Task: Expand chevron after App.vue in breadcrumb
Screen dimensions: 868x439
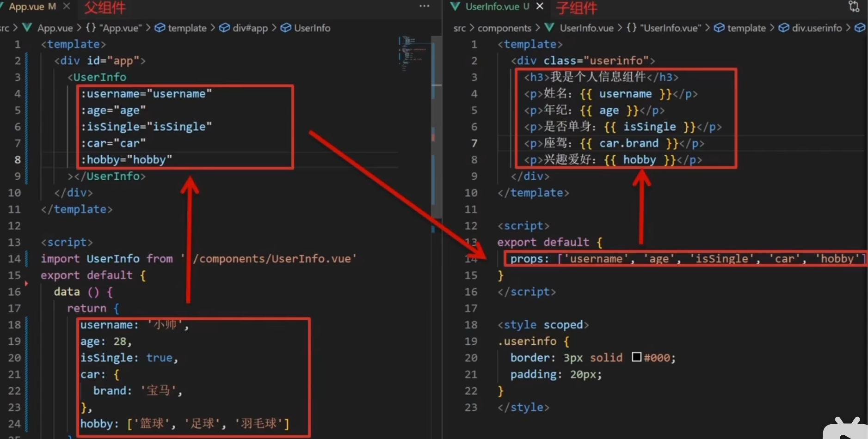Action: tap(79, 28)
